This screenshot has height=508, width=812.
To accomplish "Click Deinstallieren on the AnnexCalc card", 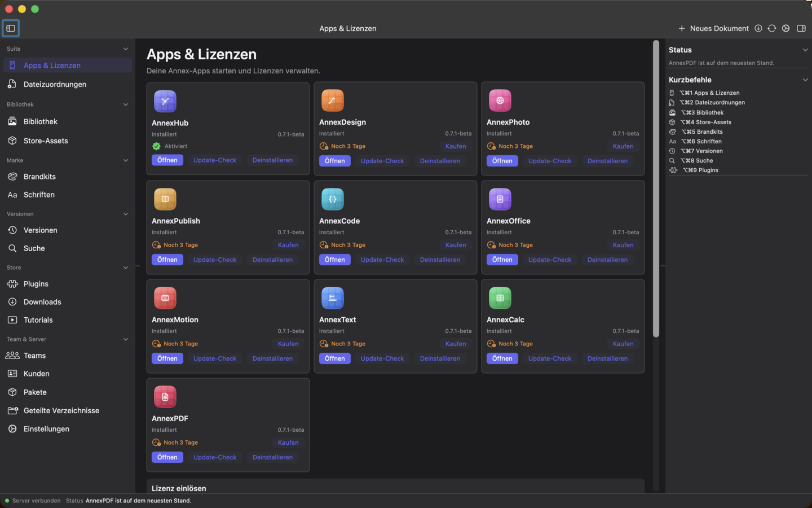I will [x=607, y=358].
